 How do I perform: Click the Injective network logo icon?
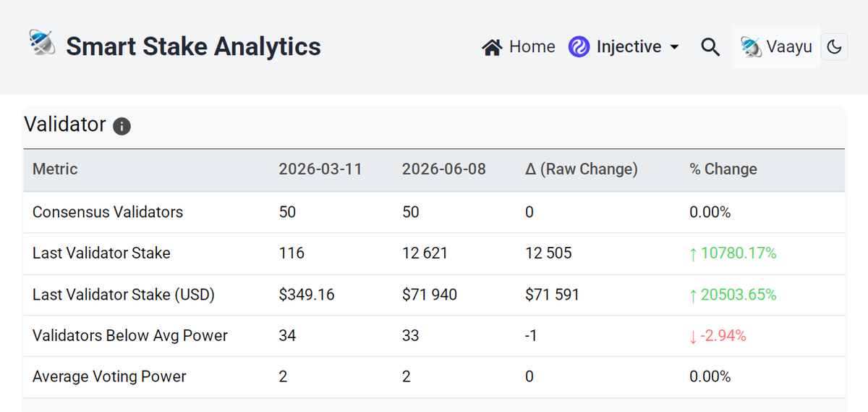(579, 47)
